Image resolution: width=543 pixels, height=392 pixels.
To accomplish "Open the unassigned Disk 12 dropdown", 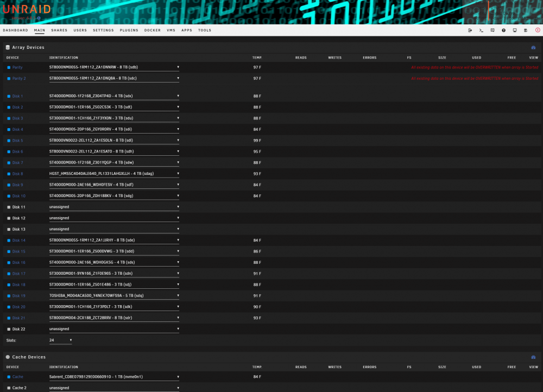I will [x=114, y=218].
